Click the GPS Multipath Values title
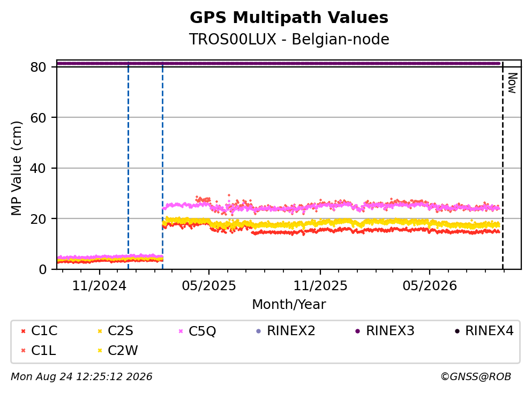The image size is (532, 393). (x=289, y=17)
